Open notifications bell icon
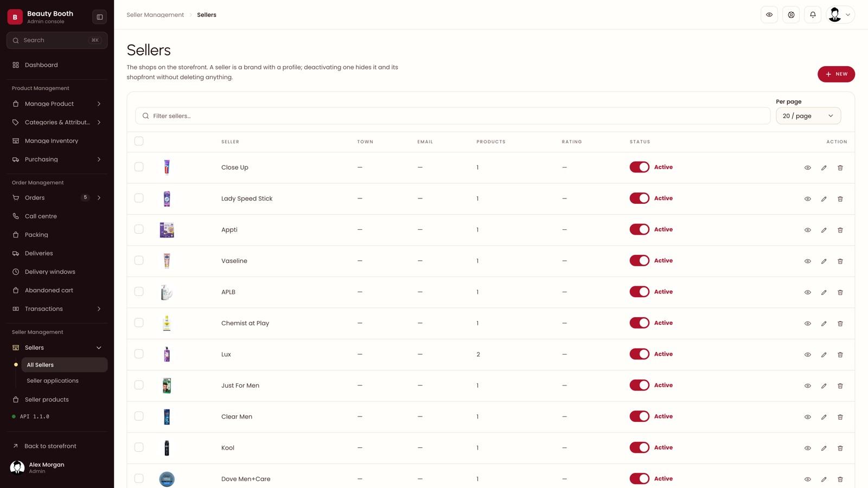 [x=813, y=15]
